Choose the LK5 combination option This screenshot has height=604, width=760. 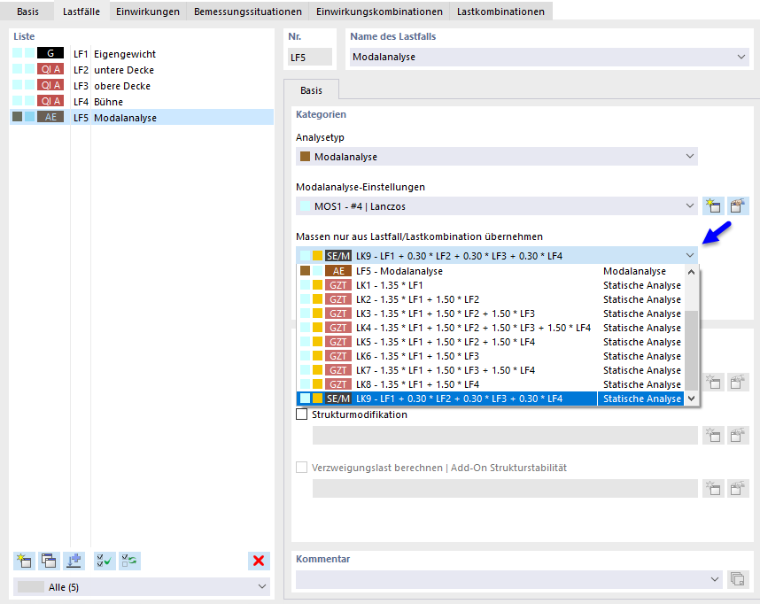491,342
